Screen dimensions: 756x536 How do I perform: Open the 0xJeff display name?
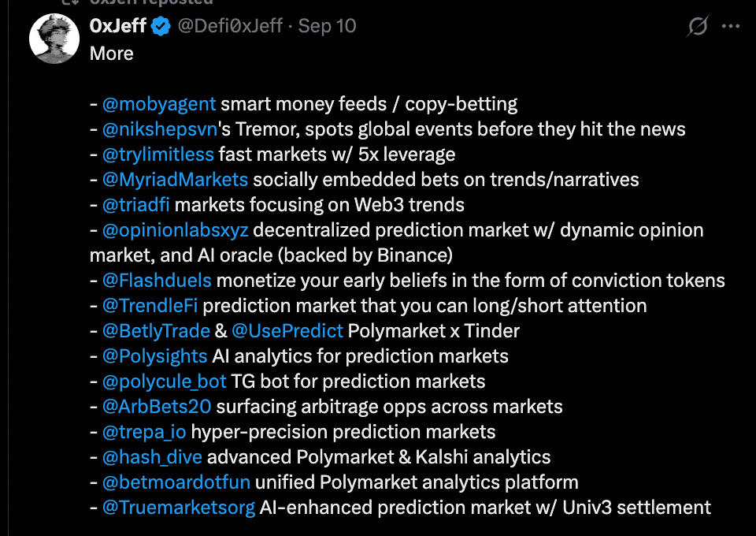[x=117, y=26]
